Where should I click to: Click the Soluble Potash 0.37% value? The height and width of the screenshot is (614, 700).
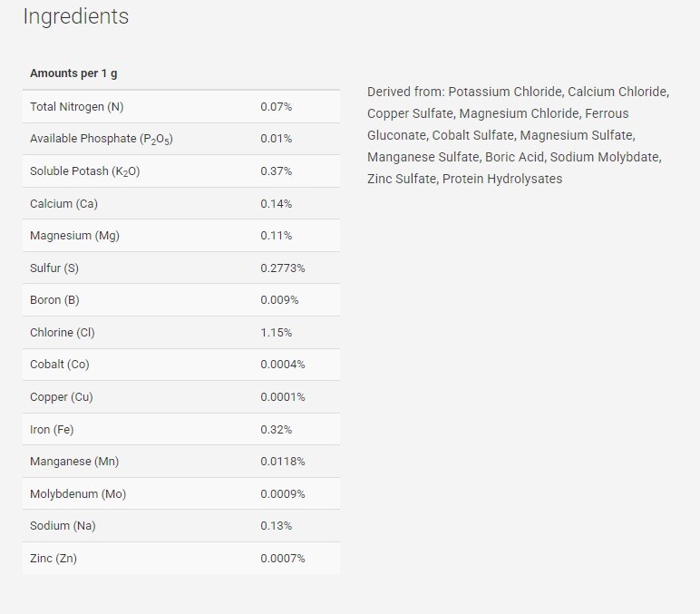pos(276,171)
